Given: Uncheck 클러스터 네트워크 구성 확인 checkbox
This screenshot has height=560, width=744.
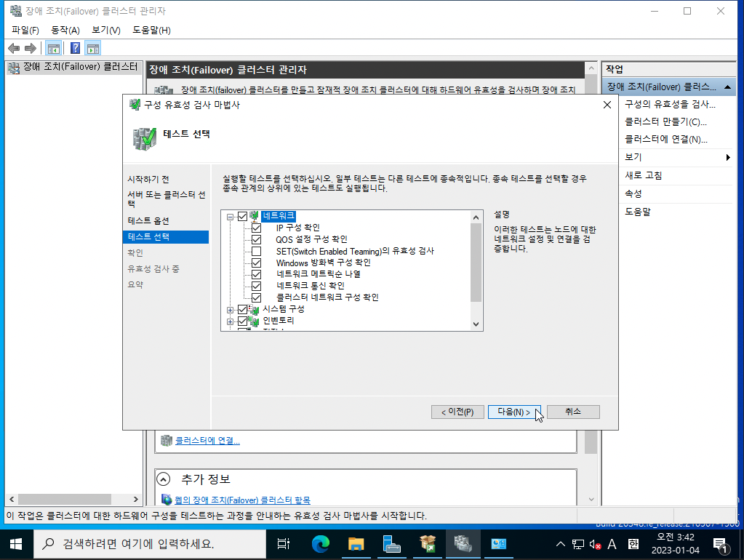Looking at the screenshot, I should tap(256, 297).
